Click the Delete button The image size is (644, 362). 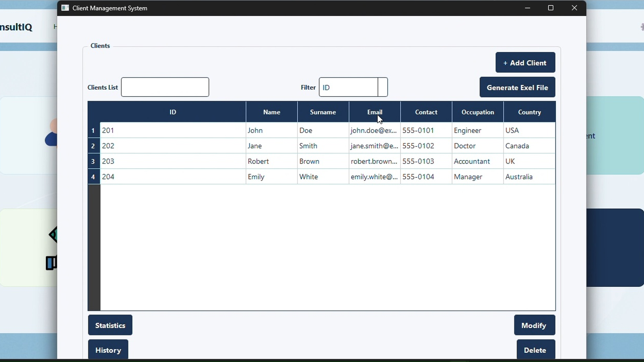[536, 350]
